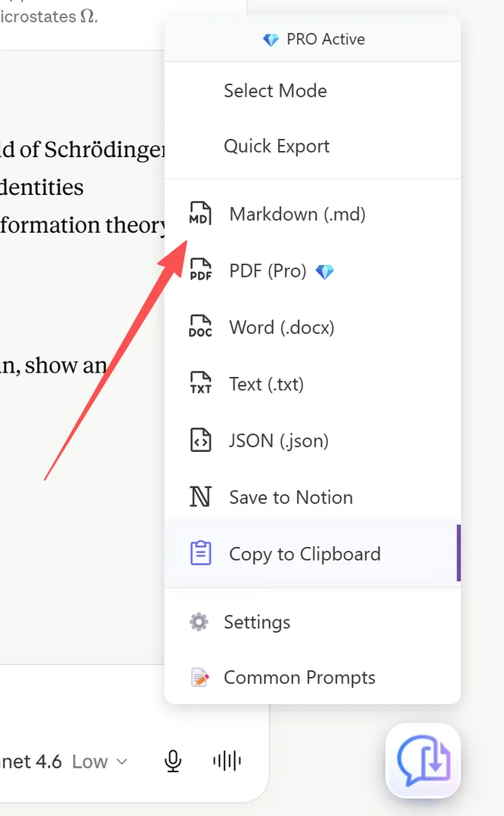Image resolution: width=504 pixels, height=816 pixels.
Task: Click the Settings gear icon
Action: coord(199,622)
